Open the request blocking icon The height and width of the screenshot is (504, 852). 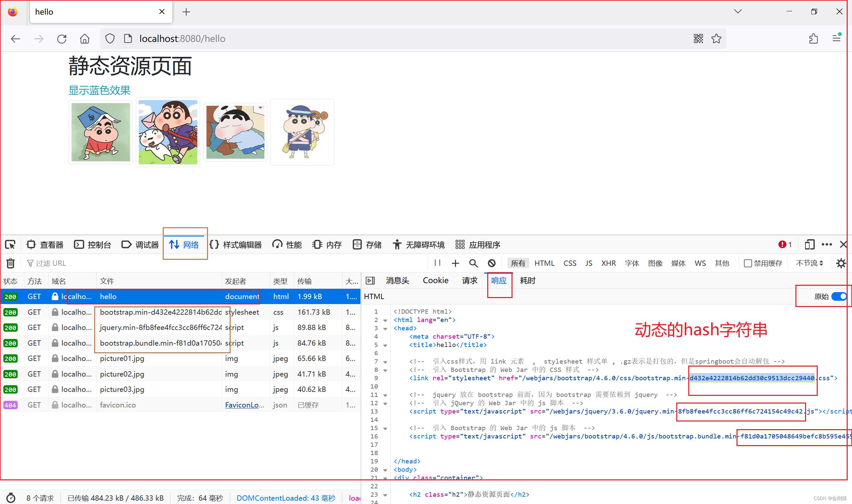coord(491,263)
